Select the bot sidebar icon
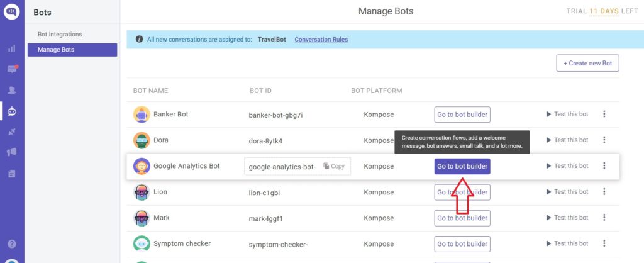The image size is (644, 263). pyautogui.click(x=12, y=111)
